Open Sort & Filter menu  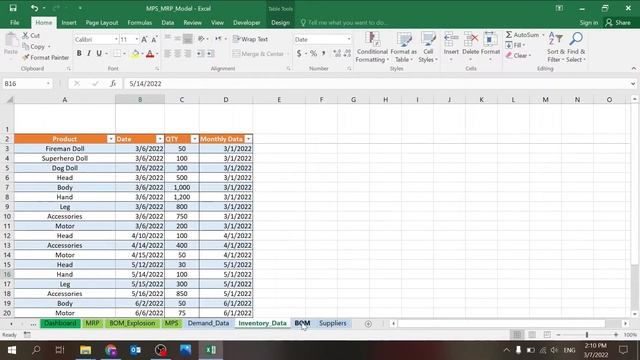pos(556,47)
